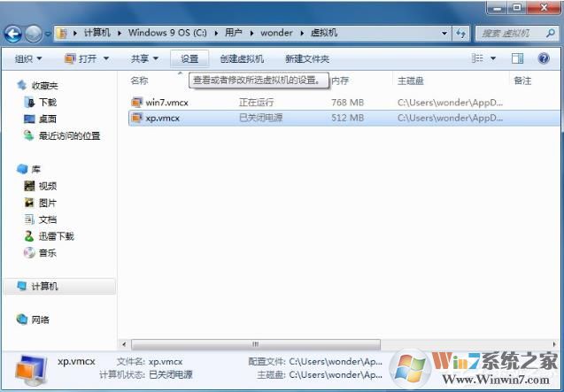The width and height of the screenshot is (564, 392).
Task: Open recent pages dropdown beside navigation arrows
Action: 48,35
